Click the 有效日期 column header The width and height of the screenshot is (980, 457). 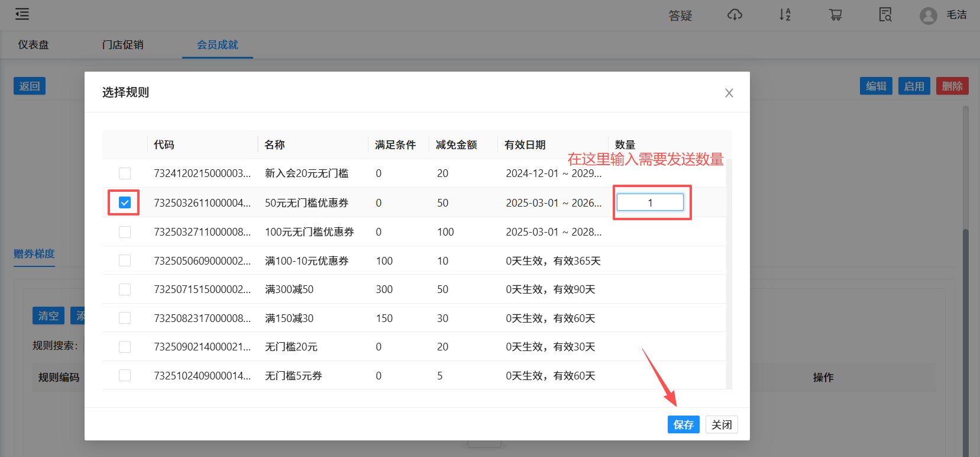525,144
